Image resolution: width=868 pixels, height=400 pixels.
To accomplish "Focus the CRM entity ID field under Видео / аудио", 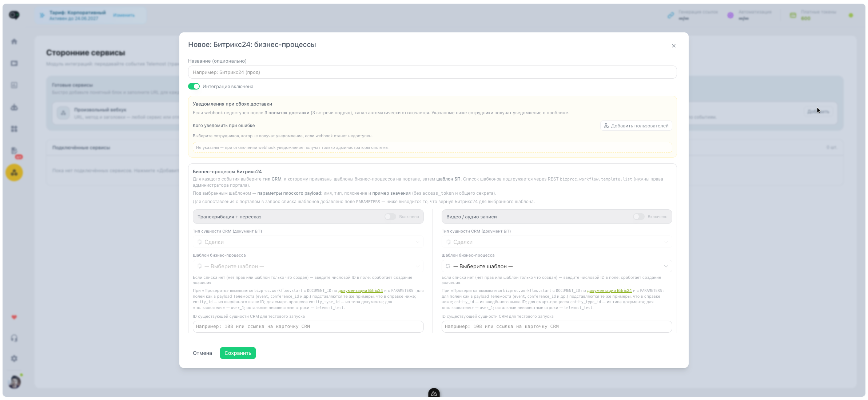I will [x=557, y=326].
